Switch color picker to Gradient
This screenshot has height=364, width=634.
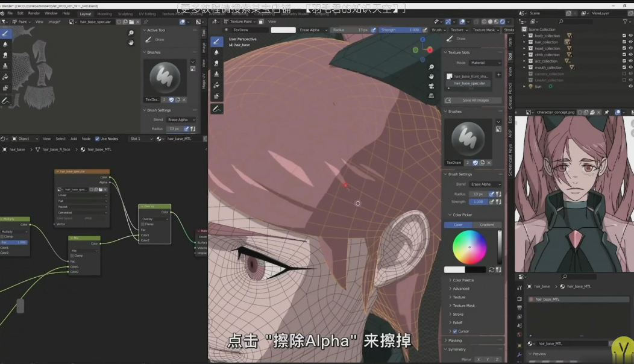point(487,225)
